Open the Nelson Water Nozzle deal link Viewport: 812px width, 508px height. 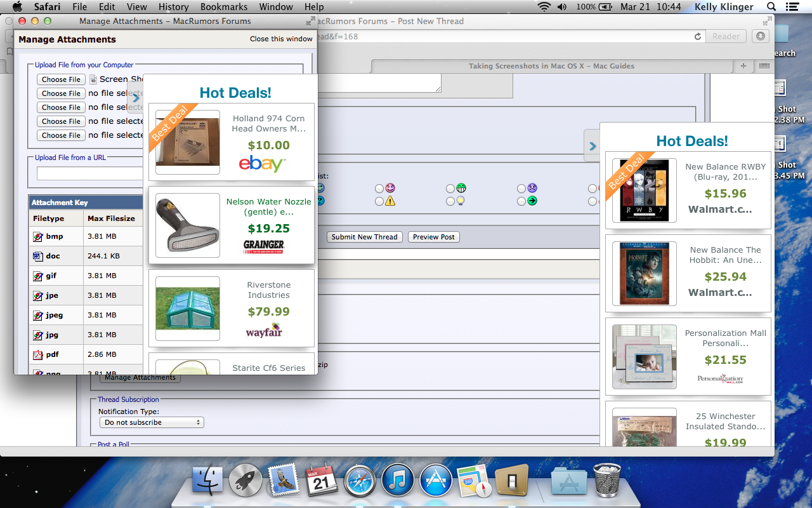(x=269, y=206)
